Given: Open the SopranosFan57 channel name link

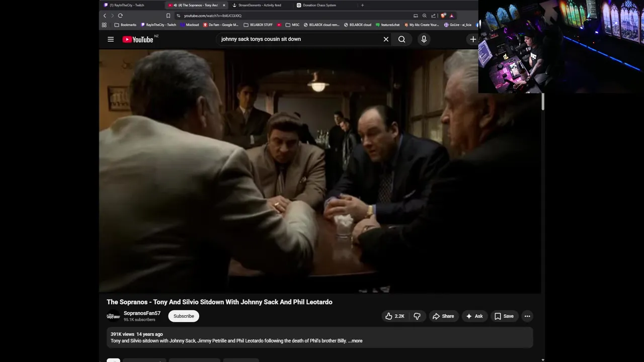Looking at the screenshot, I should [142, 313].
